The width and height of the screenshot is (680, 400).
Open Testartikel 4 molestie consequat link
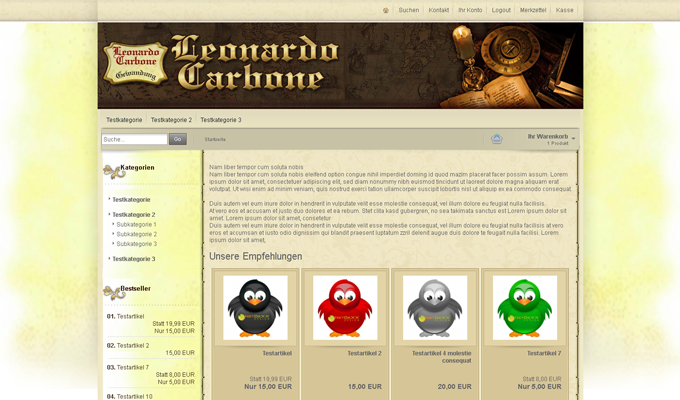click(x=441, y=357)
